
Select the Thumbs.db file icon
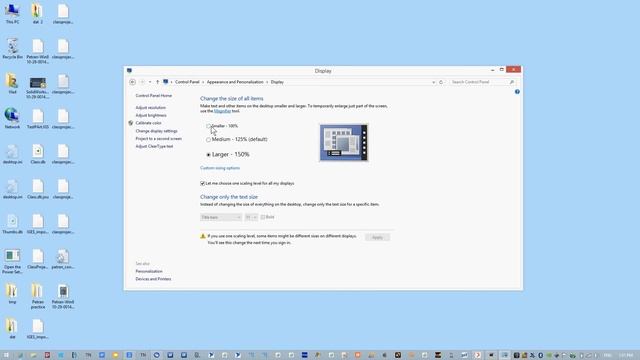coord(12,224)
